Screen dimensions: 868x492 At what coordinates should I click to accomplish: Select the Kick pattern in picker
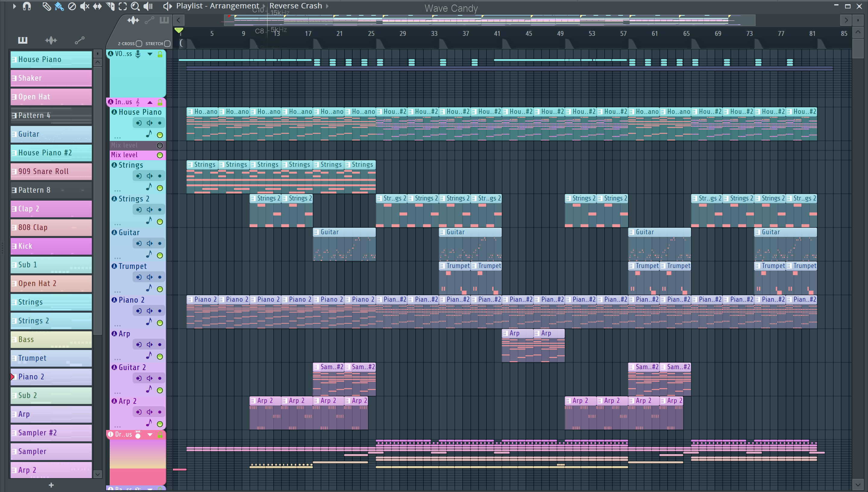click(x=51, y=246)
